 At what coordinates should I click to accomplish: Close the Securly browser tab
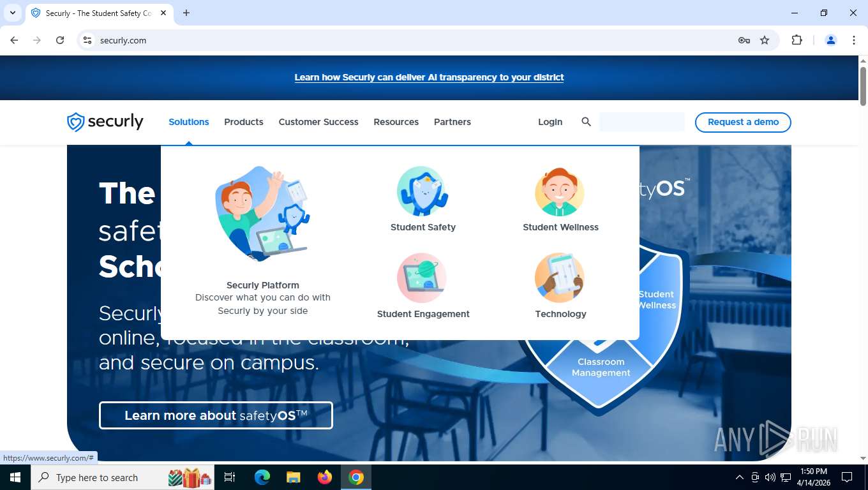(x=163, y=13)
